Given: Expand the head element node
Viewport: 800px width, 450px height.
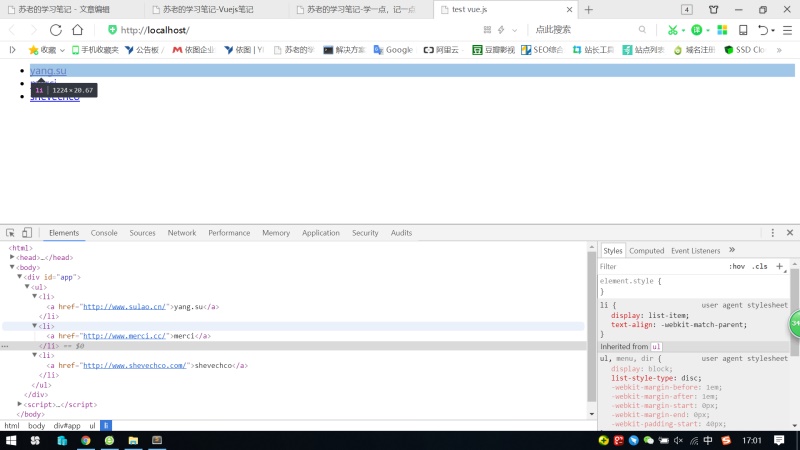Looking at the screenshot, I should pyautogui.click(x=12, y=257).
